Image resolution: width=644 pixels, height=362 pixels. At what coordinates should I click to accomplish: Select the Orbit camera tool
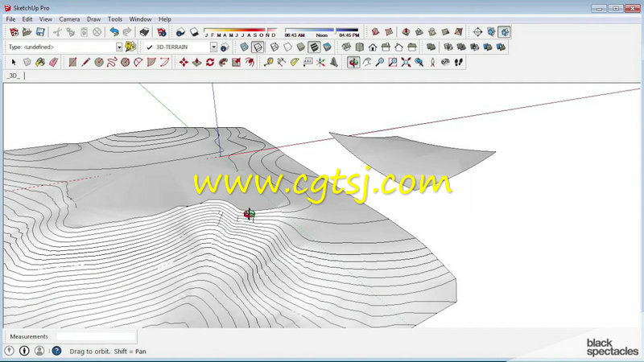coord(353,62)
